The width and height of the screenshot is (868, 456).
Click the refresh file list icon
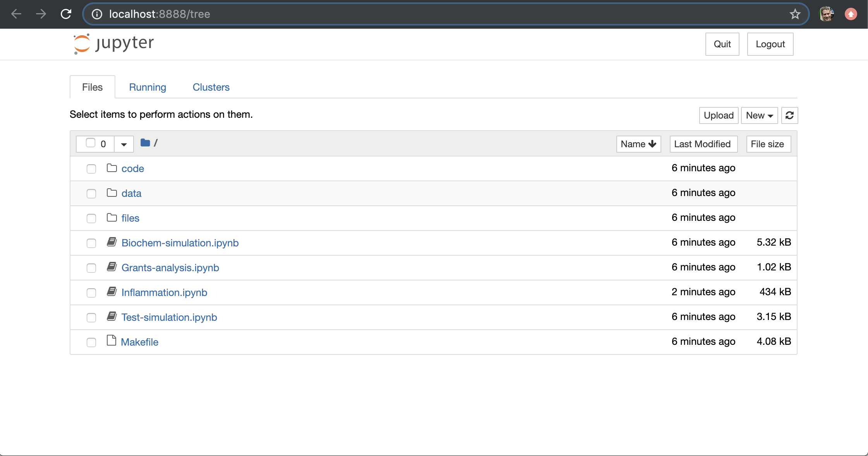click(x=789, y=115)
